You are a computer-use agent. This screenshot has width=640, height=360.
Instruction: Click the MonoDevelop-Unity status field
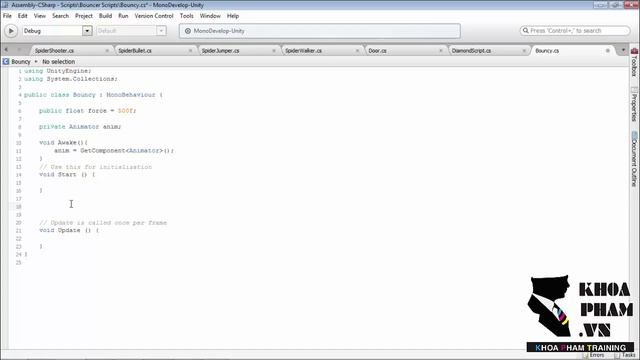point(320,31)
